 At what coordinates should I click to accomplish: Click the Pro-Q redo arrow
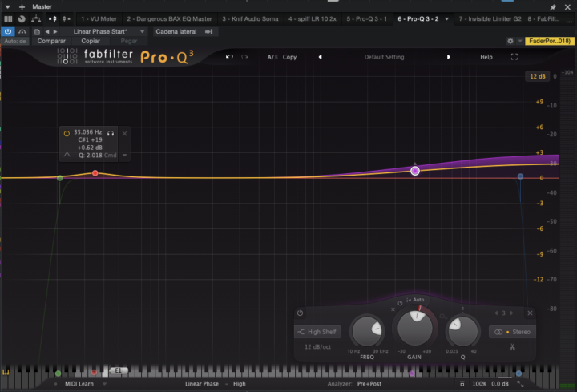(244, 57)
